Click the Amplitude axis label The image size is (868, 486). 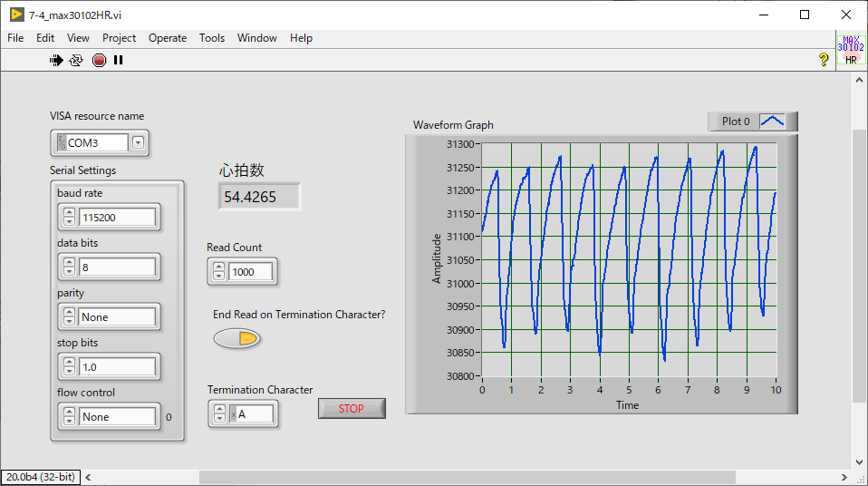[x=437, y=258]
